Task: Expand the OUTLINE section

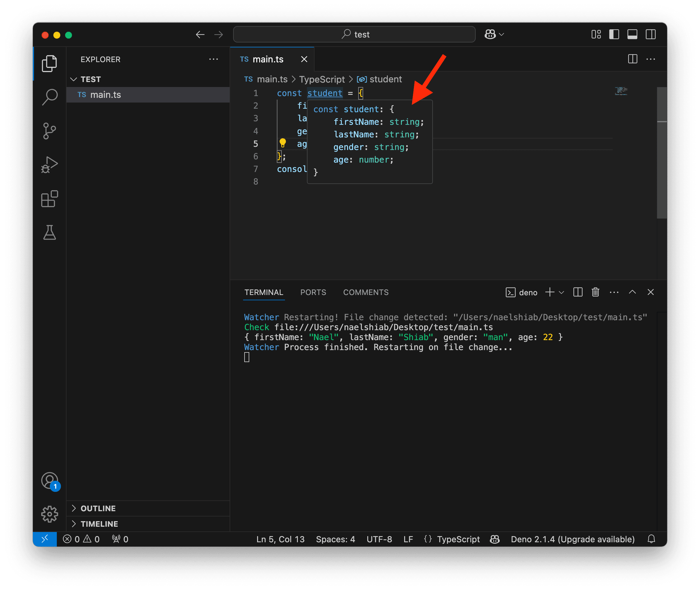Action: coord(98,508)
